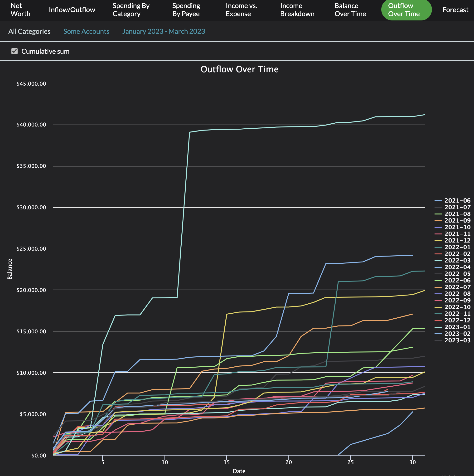This screenshot has height=476, width=474.
Task: Switch to Inflow/Outflow tab
Action: click(72, 10)
